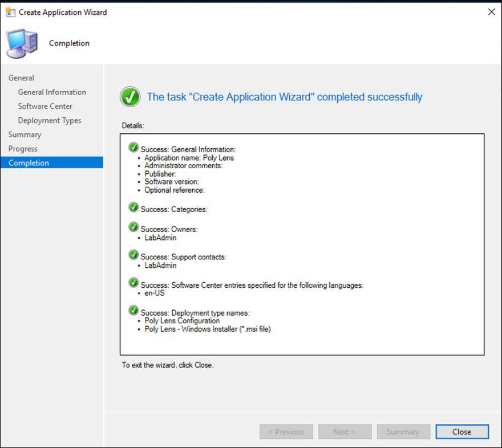The width and height of the screenshot is (502, 448).
Task: Click the disabled < Previous button
Action: tap(286, 431)
